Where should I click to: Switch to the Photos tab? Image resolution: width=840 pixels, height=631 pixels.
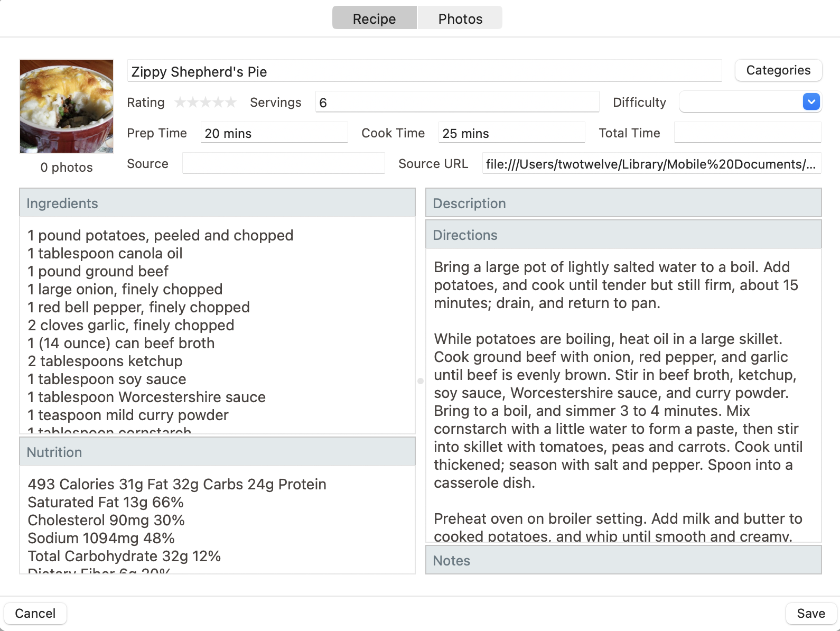[x=460, y=18]
